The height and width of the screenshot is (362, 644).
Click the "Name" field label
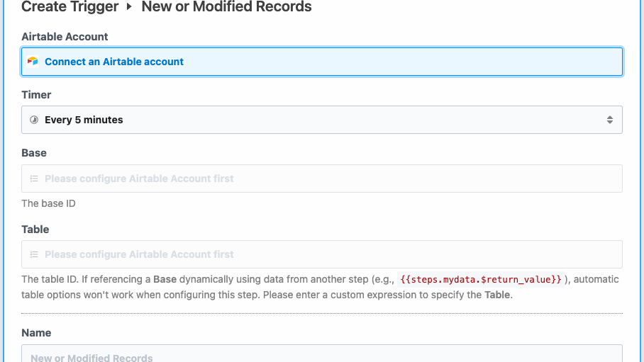tap(36, 333)
